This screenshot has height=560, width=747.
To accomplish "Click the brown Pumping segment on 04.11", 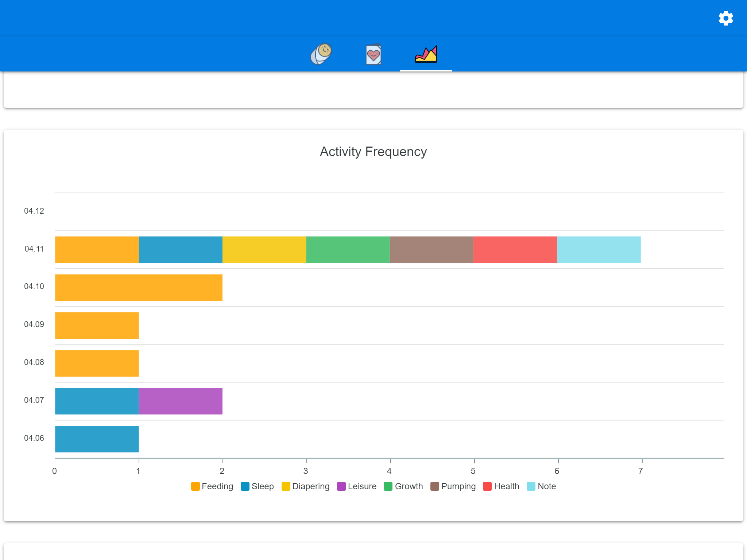I will tap(431, 249).
